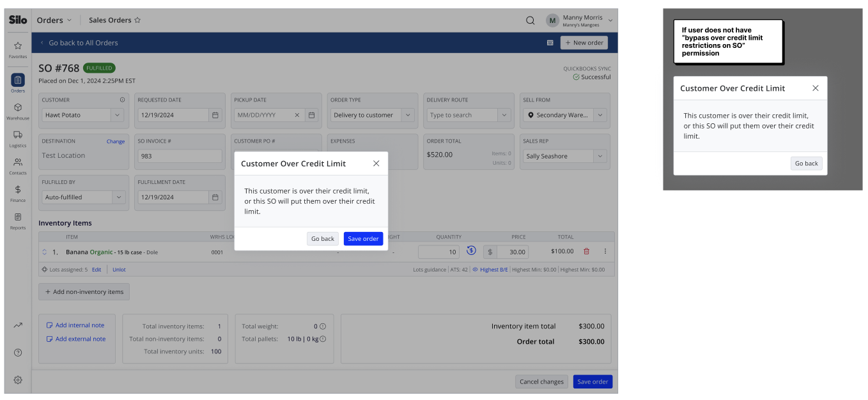Open Contacts in the sidebar
Screen dimensions: 868x400
tap(18, 165)
